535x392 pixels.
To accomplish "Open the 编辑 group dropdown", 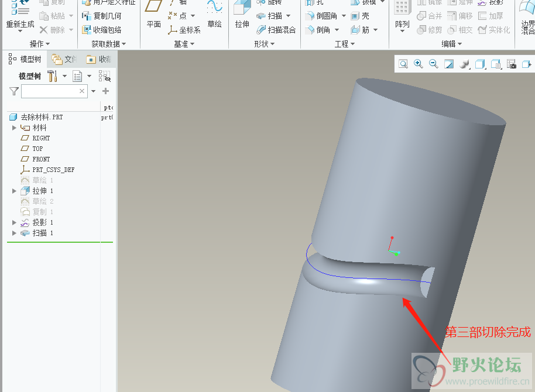I will pyautogui.click(x=452, y=44).
